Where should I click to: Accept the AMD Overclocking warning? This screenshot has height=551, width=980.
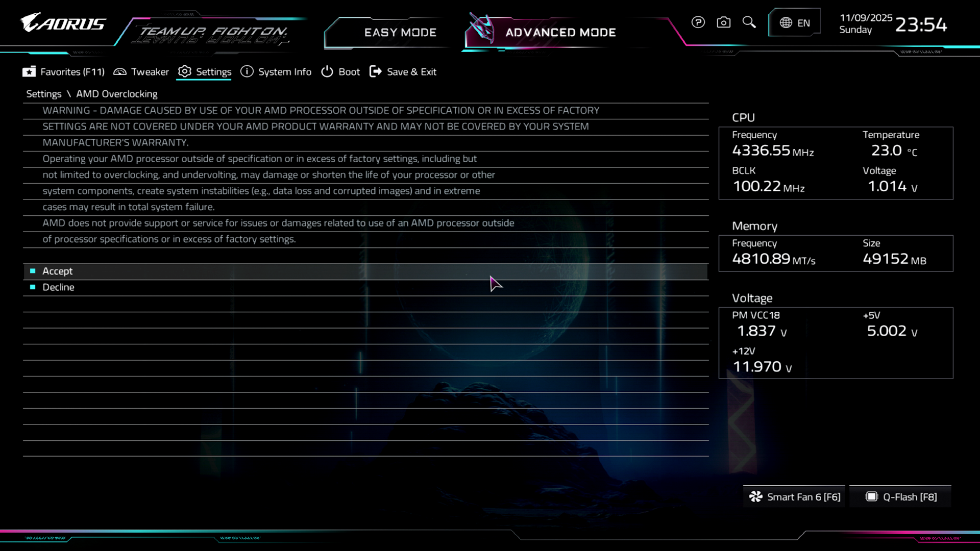(58, 271)
